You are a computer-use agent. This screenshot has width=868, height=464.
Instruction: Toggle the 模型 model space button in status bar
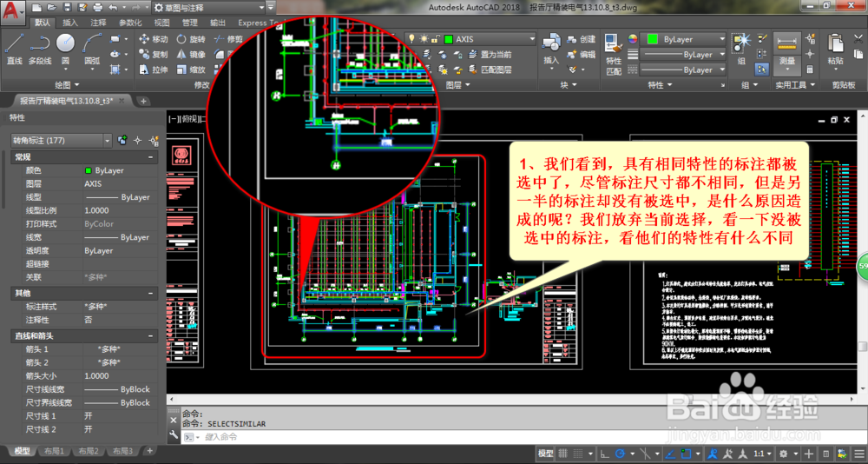tap(546, 454)
